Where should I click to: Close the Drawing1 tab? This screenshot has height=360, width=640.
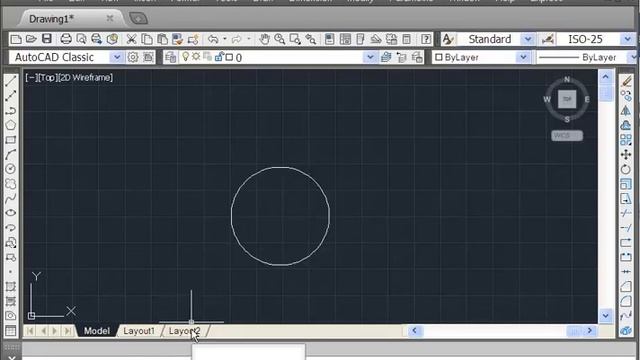click(110, 18)
